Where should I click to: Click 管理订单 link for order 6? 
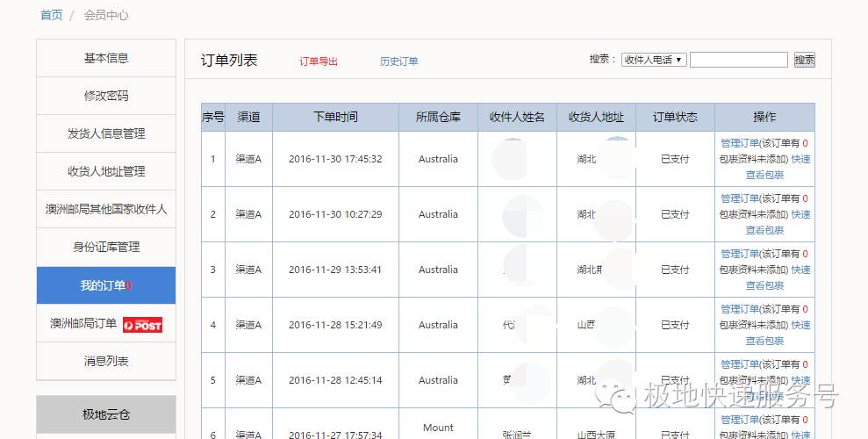(x=740, y=420)
